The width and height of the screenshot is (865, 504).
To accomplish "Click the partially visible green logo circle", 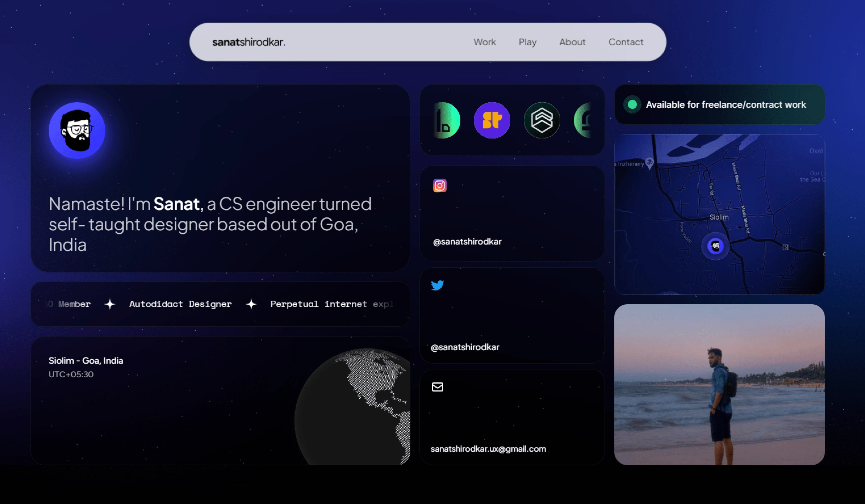I will coord(583,120).
